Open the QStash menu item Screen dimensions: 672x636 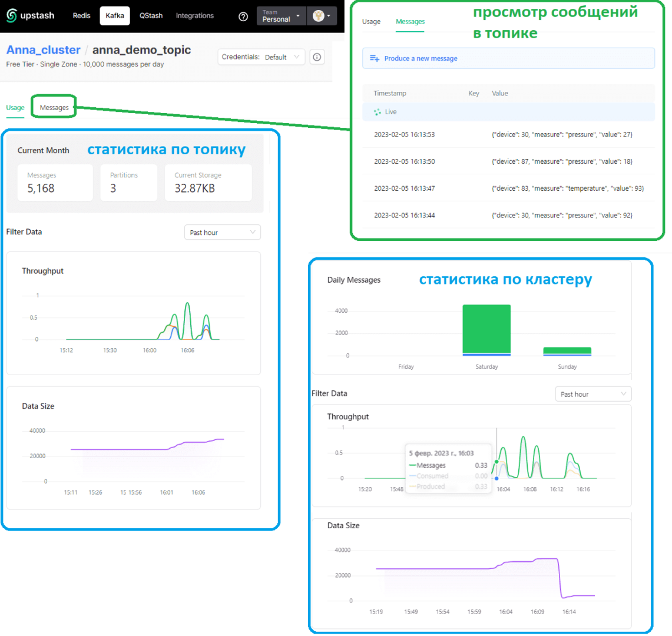click(151, 16)
